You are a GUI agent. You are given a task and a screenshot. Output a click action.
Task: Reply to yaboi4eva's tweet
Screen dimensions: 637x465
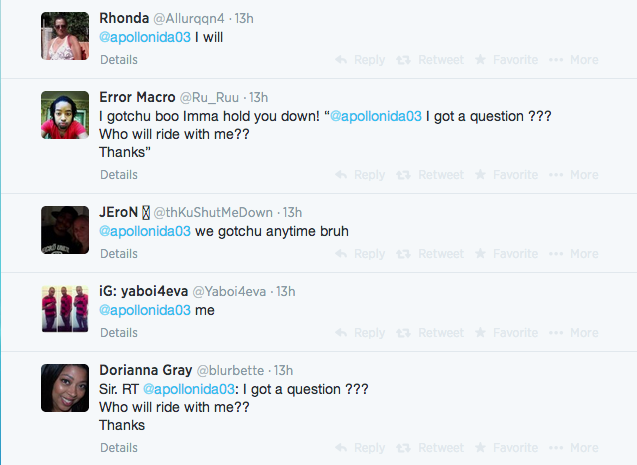[359, 333]
